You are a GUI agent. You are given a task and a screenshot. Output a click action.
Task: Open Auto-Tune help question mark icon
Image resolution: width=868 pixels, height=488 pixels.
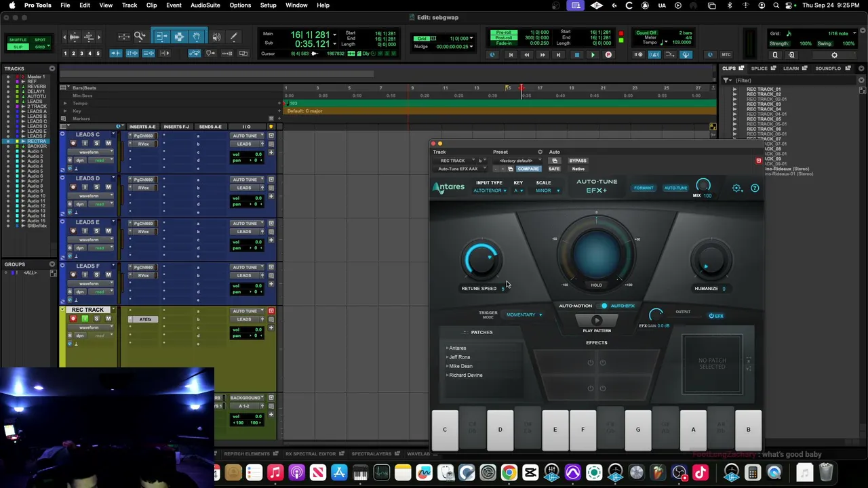755,188
